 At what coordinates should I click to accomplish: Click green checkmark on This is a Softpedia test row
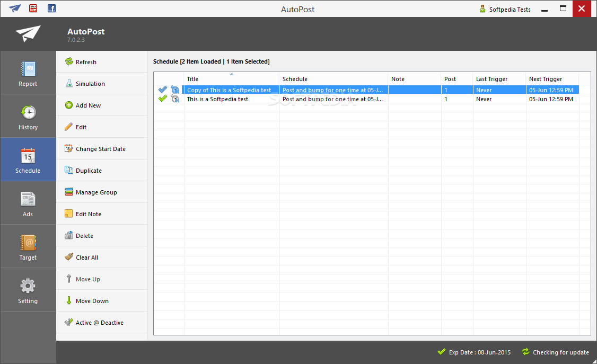coord(163,99)
